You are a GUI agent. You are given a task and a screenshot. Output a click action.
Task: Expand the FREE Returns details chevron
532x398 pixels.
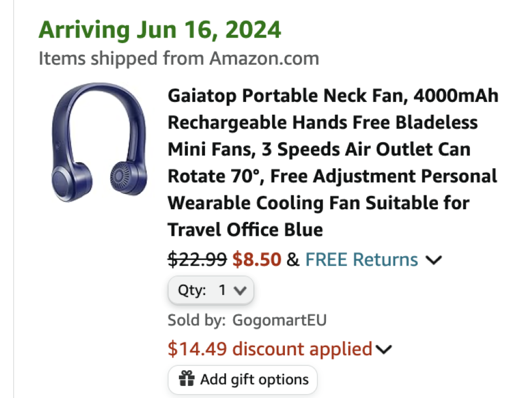[435, 260]
